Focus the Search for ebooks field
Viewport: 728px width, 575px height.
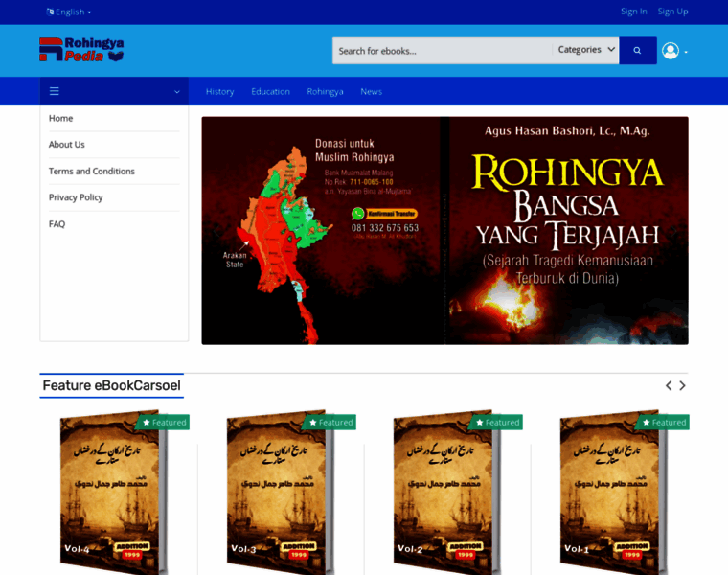(442, 51)
